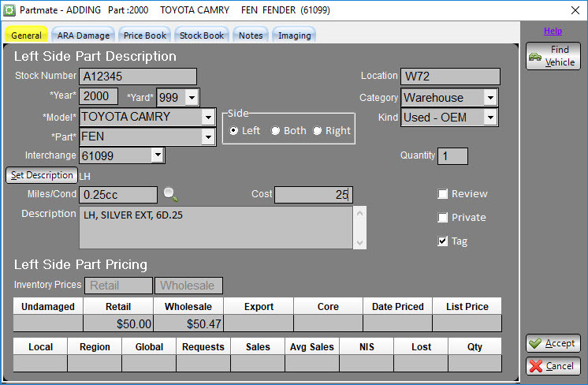Open the Model dropdown arrow
The width and height of the screenshot is (588, 385).
click(x=208, y=118)
